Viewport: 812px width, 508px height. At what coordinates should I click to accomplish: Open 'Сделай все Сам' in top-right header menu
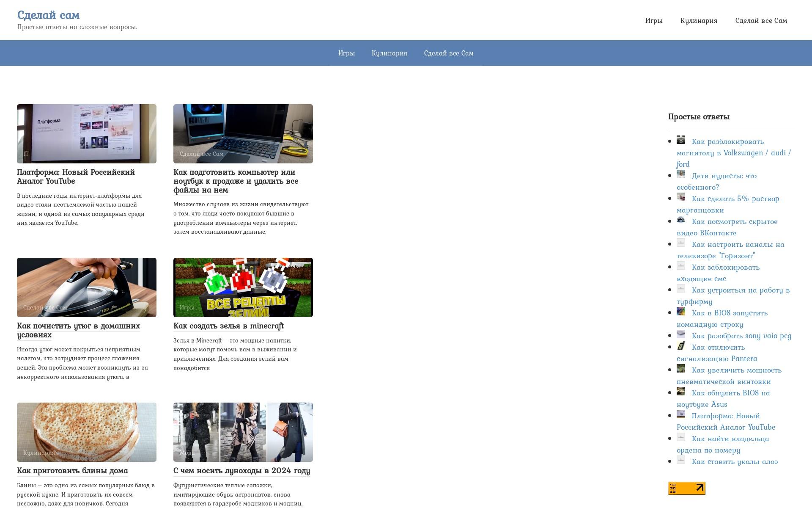click(761, 20)
